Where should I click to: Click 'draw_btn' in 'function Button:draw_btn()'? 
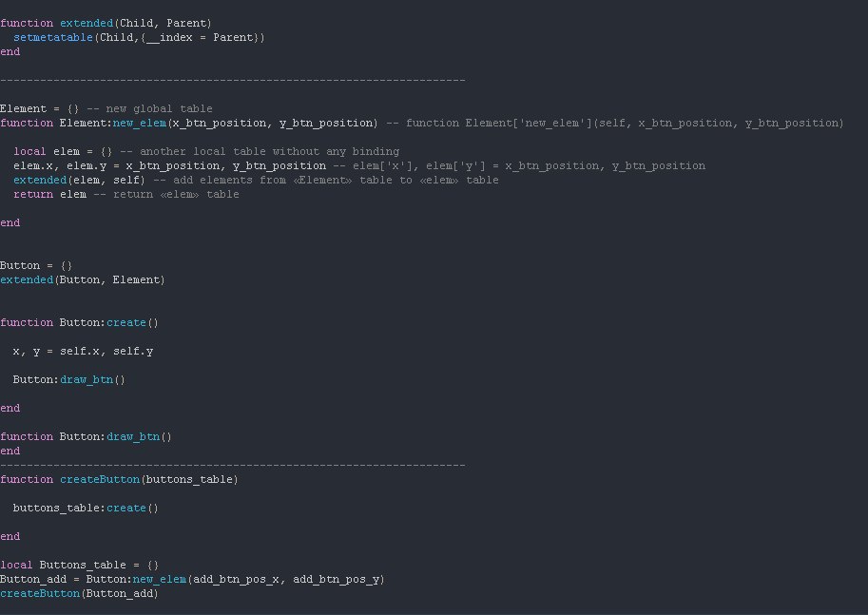133,436
